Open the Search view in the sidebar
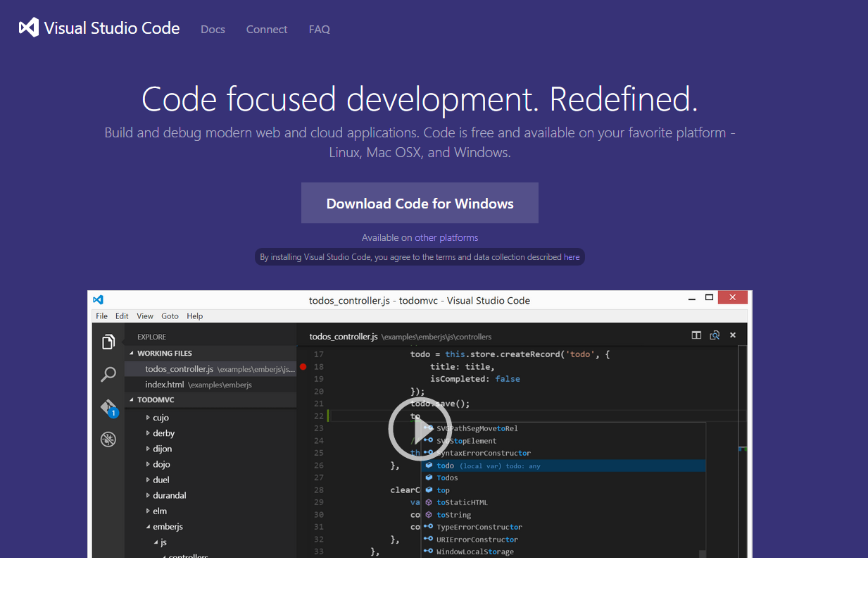 (108, 374)
